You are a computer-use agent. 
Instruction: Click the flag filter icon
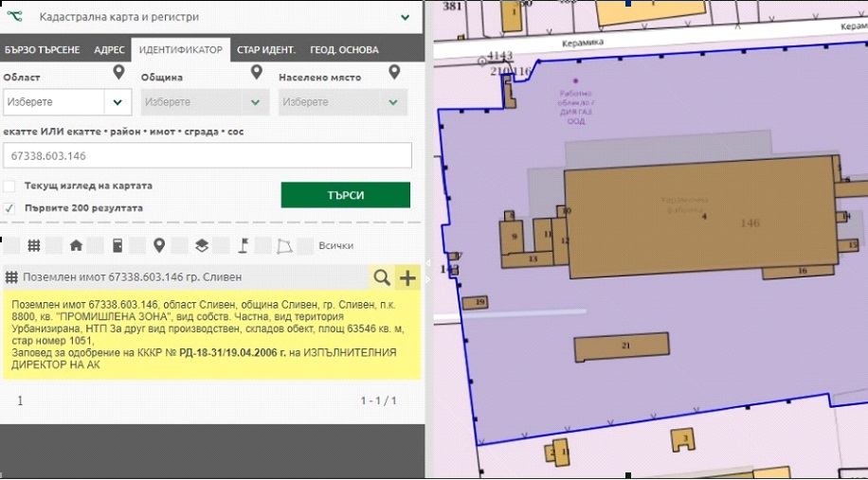pyautogui.click(x=243, y=245)
